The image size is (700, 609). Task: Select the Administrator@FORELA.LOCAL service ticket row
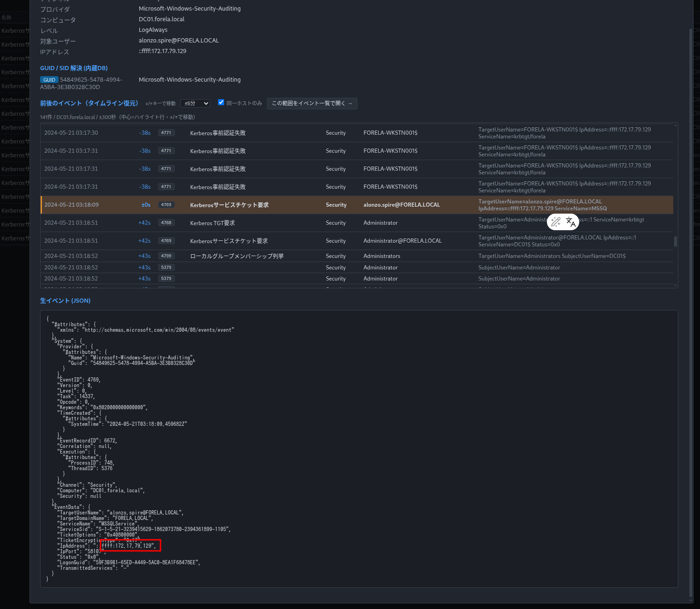[x=357, y=241]
